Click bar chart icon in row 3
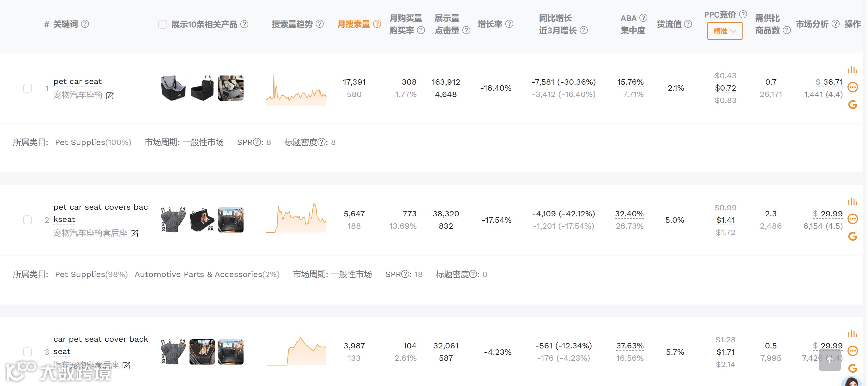 tap(852, 334)
